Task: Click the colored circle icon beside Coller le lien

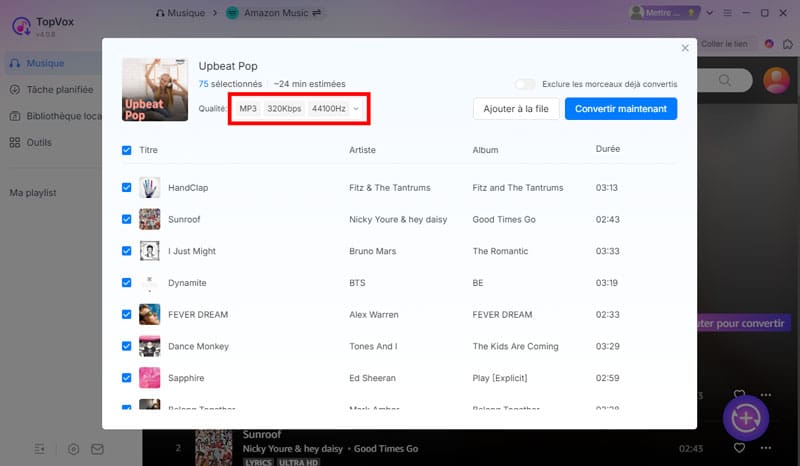Action: click(769, 44)
